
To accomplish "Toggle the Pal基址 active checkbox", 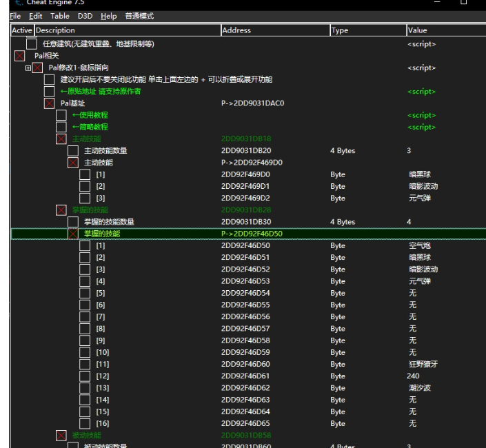I will point(50,103).
